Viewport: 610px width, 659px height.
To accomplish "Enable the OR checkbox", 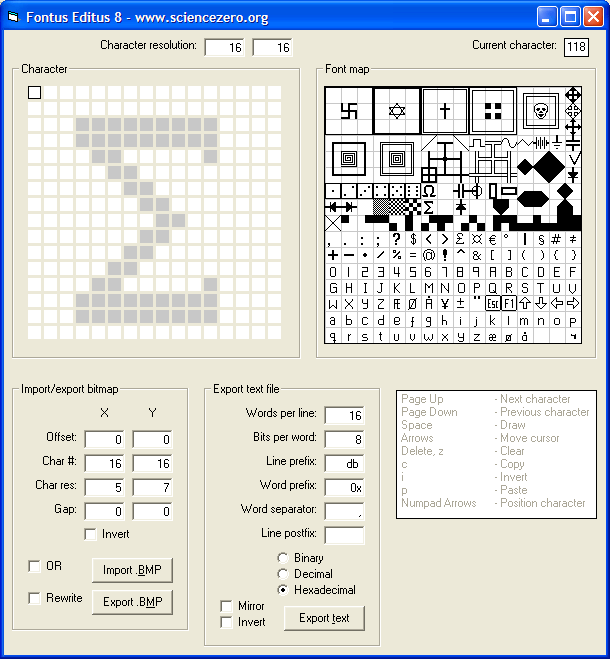I will [35, 567].
